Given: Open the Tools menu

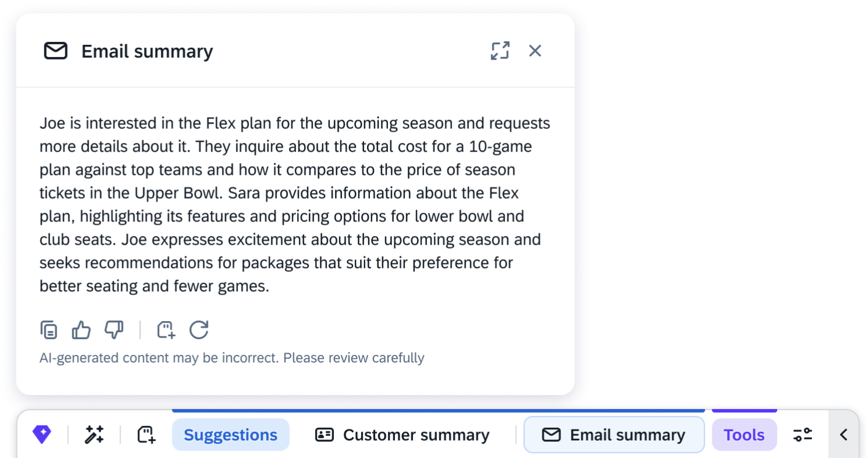Looking at the screenshot, I should [x=744, y=435].
